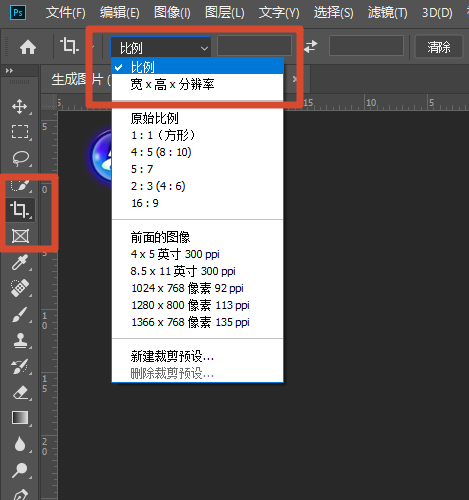Select the Blur tool
The height and width of the screenshot is (500, 469).
tap(20, 444)
